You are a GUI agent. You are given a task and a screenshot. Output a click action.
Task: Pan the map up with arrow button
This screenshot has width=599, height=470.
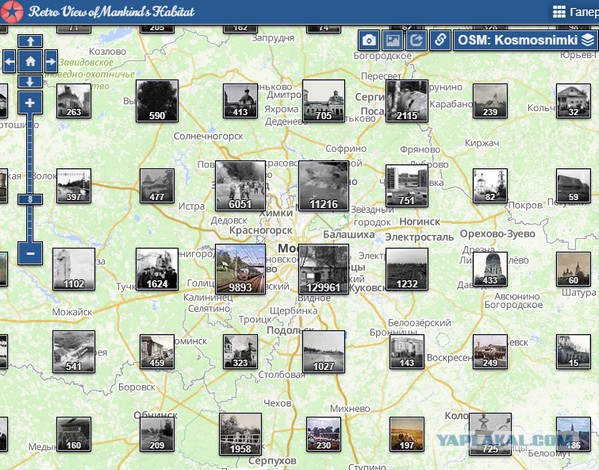click(x=30, y=41)
